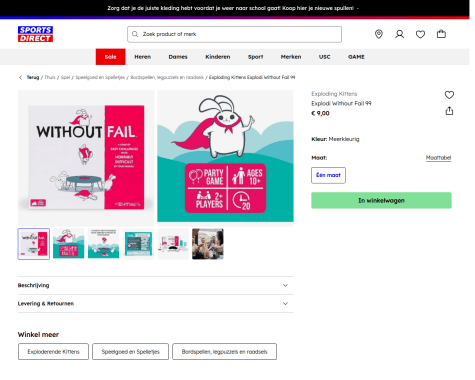Click the back arrow before Terug
475x380 pixels.
tap(20, 77)
